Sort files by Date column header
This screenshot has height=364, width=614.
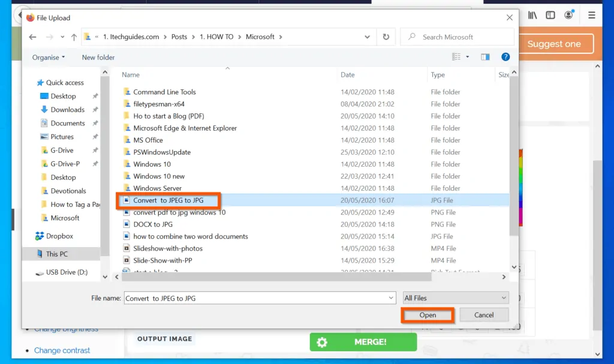coord(348,75)
